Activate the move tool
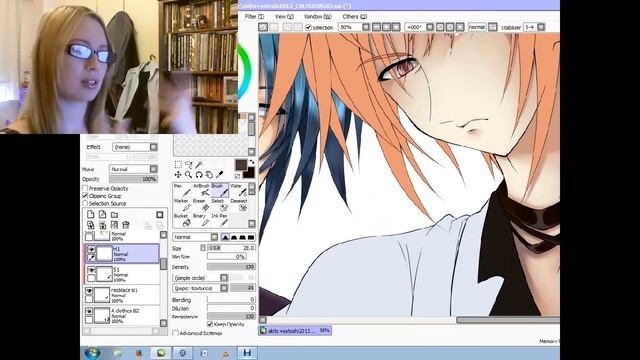The image size is (640, 360). point(178,175)
